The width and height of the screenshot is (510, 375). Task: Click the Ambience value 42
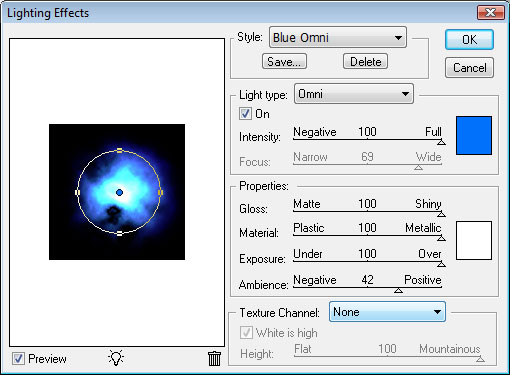(367, 280)
